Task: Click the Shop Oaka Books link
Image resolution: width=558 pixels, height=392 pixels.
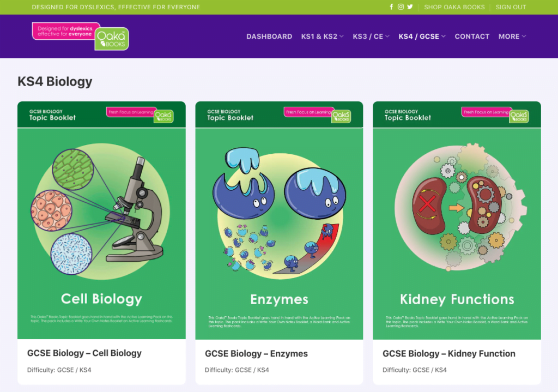Action: pos(454,7)
